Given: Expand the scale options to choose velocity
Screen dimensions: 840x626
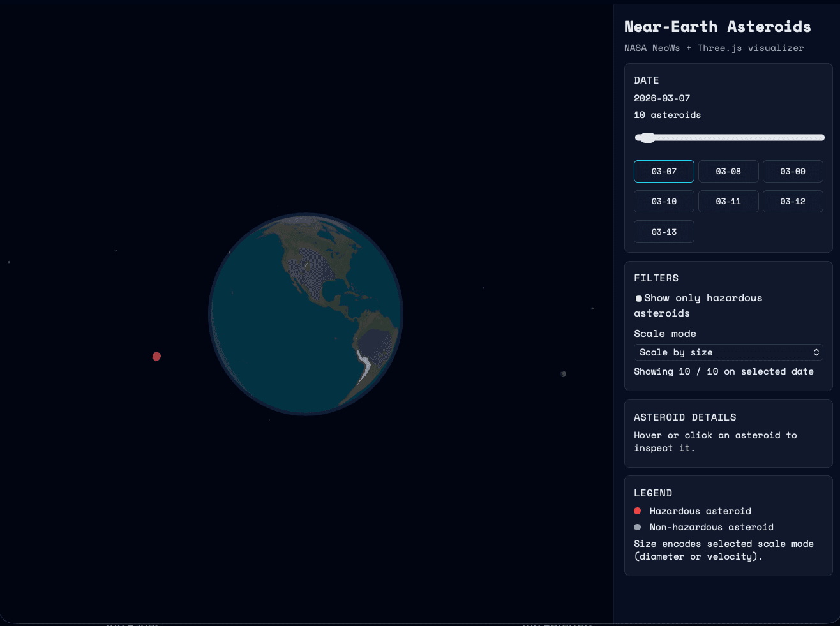Looking at the screenshot, I should [728, 352].
